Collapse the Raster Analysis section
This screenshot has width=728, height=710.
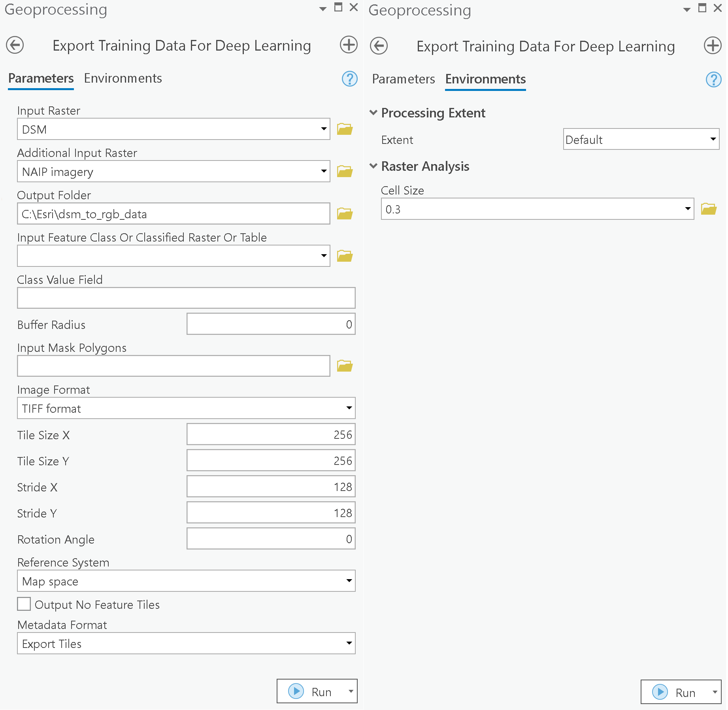coord(373,166)
